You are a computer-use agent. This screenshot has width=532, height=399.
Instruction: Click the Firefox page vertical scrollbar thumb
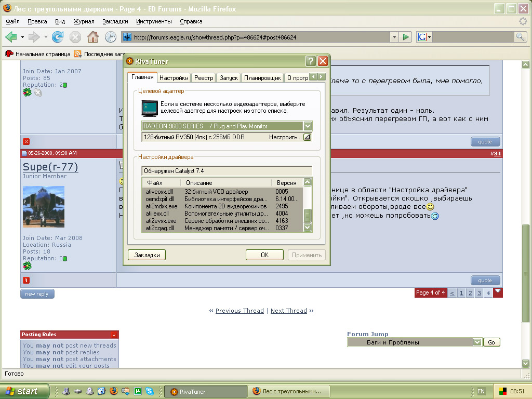coord(525,273)
